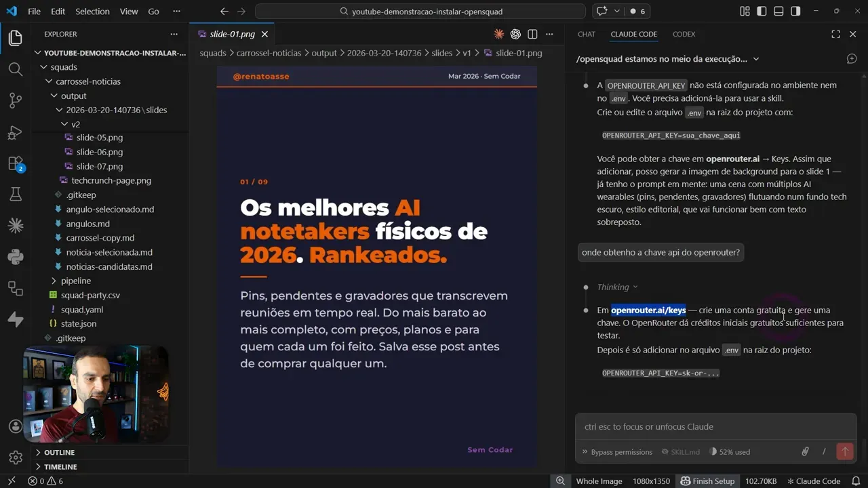The height and width of the screenshot is (488, 868).
Task: Select the Run and Debug icon
Action: (x=15, y=133)
